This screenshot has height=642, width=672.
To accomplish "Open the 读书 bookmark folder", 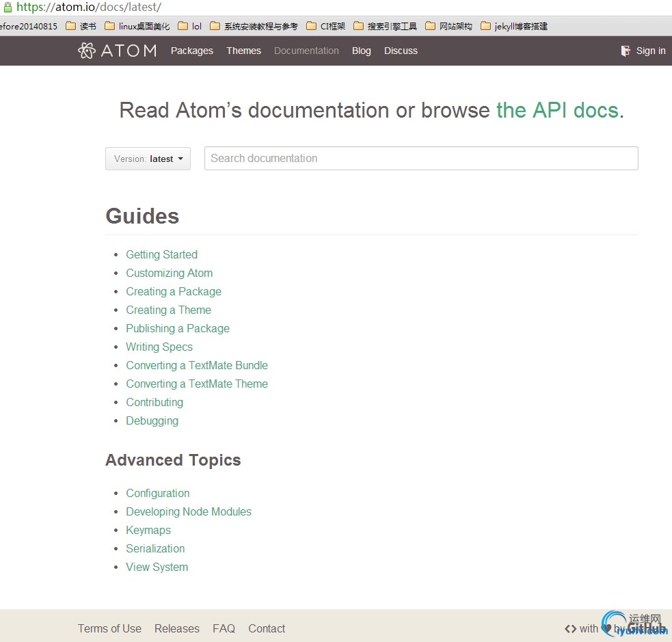I will (x=81, y=26).
